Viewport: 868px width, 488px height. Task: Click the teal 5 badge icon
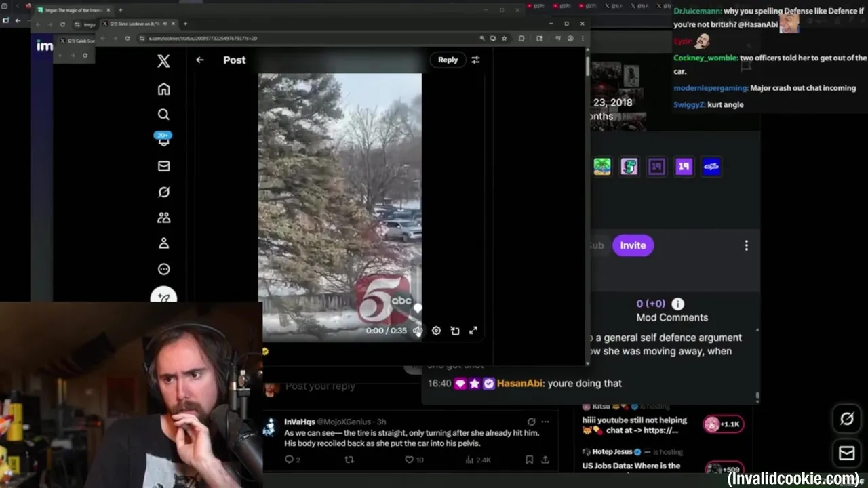coord(629,166)
